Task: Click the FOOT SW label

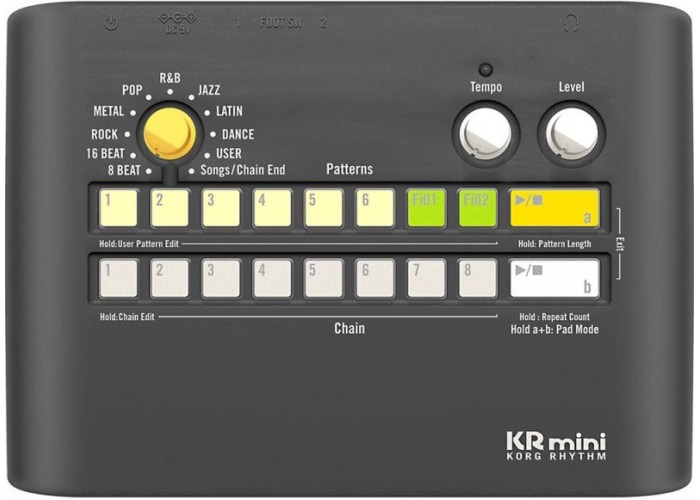Action: click(281, 23)
